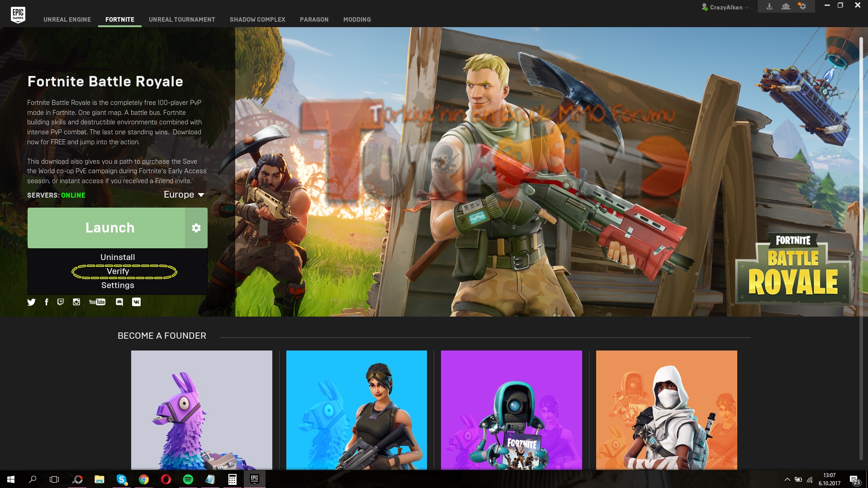Image resolution: width=868 pixels, height=488 pixels.
Task: Switch to the Unreal Tournament tab
Action: [182, 19]
